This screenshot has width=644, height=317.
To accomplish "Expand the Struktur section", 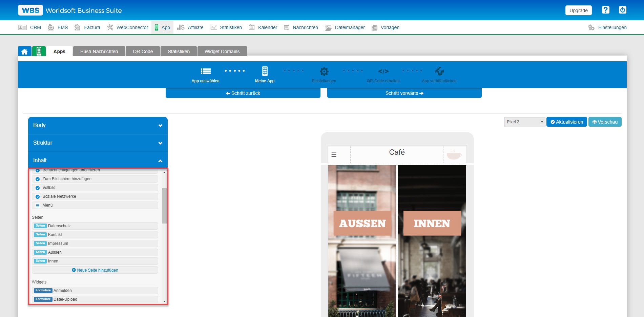I will [98, 143].
